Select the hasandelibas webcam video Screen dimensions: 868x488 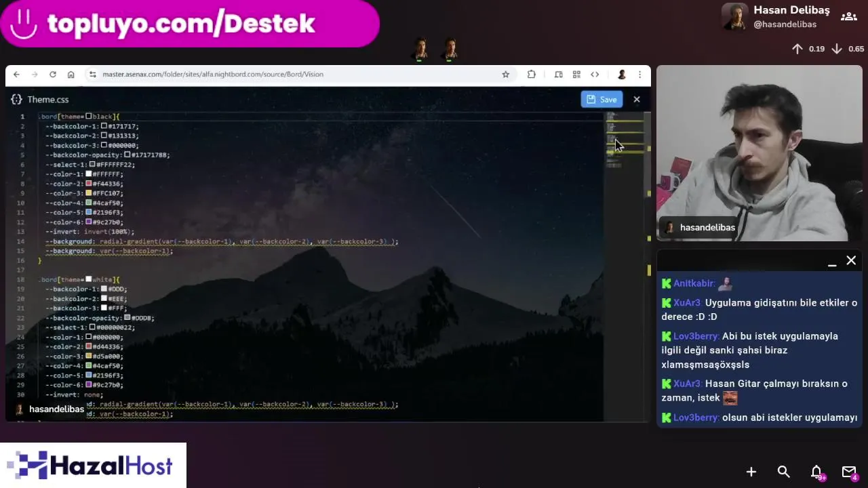click(x=758, y=153)
